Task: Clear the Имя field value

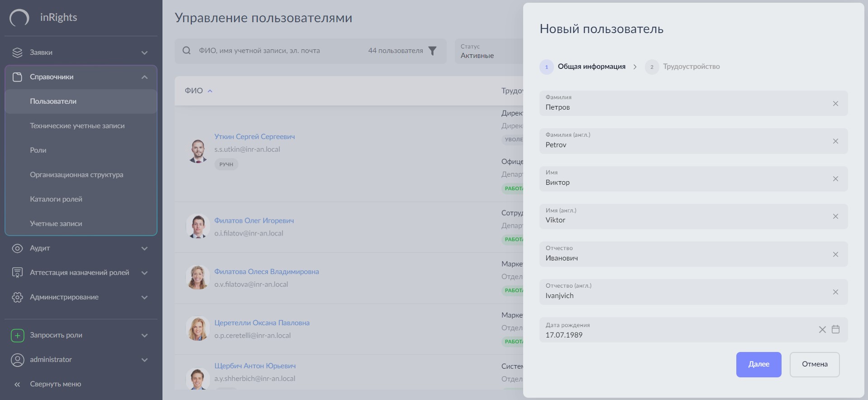Action: tap(835, 178)
